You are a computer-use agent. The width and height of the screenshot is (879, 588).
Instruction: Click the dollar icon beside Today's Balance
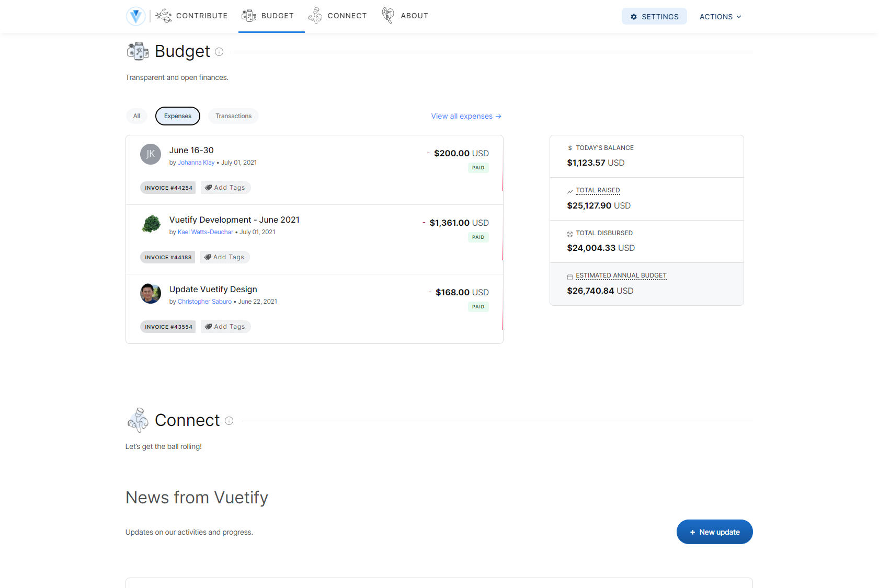[570, 148]
